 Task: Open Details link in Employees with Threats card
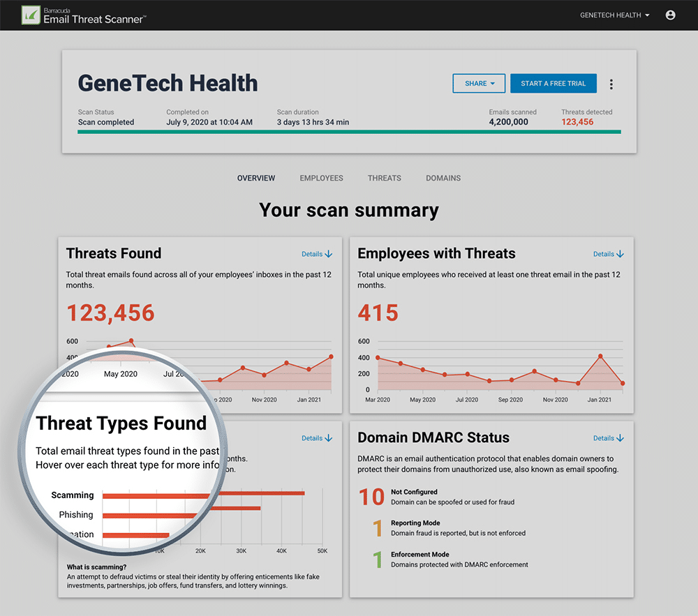(x=608, y=254)
